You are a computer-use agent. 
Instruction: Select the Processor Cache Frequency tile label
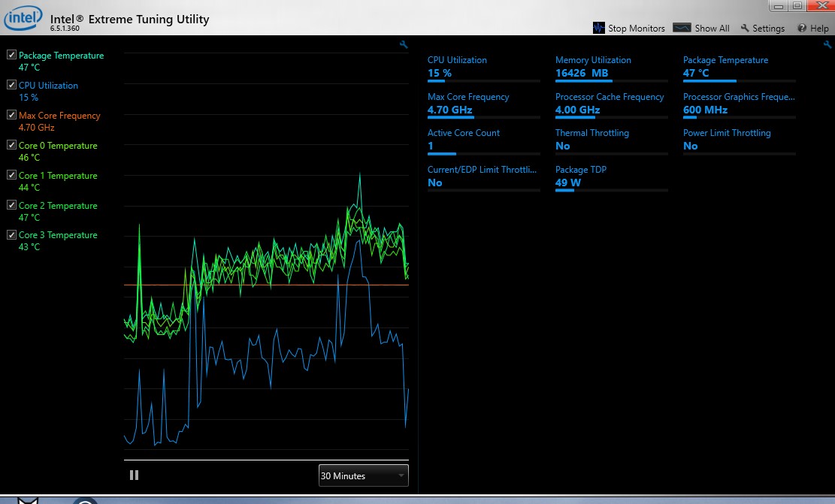click(x=610, y=97)
